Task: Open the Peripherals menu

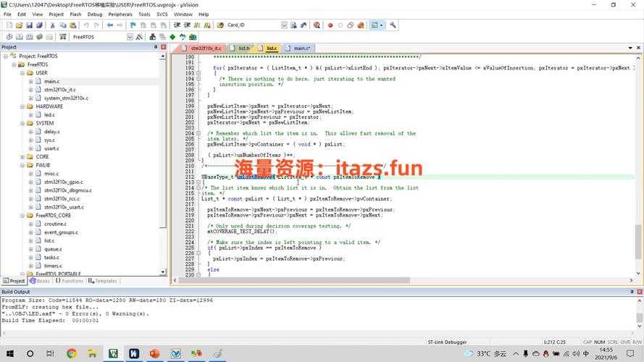Action: 120,14
